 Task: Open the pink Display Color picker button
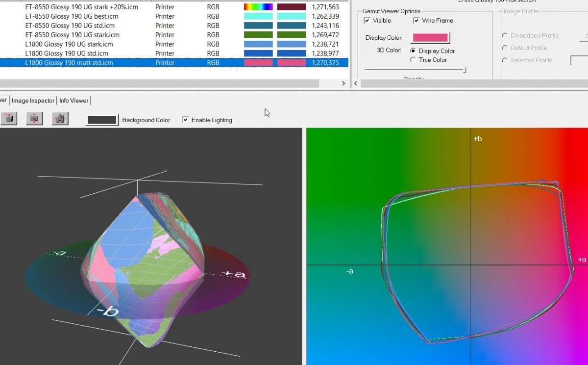(430, 38)
